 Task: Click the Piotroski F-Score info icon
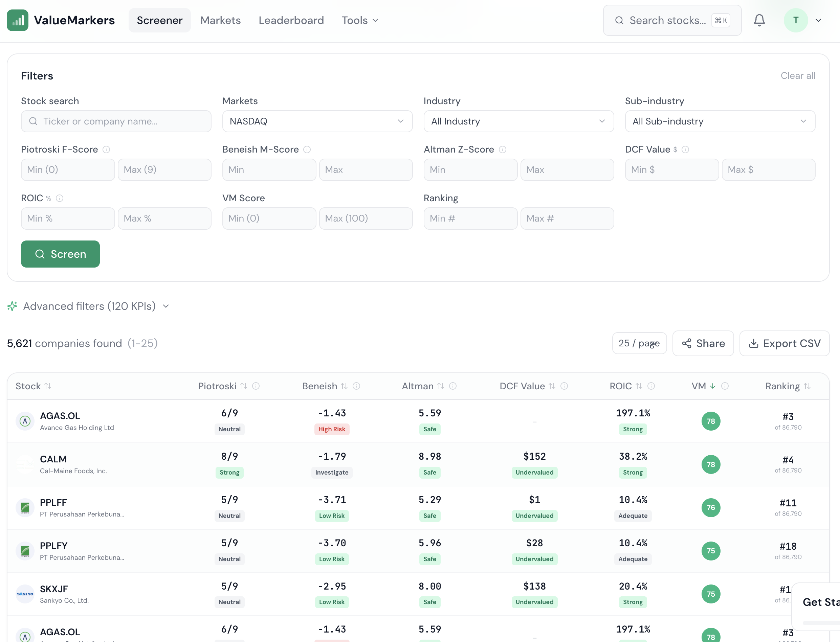click(106, 150)
